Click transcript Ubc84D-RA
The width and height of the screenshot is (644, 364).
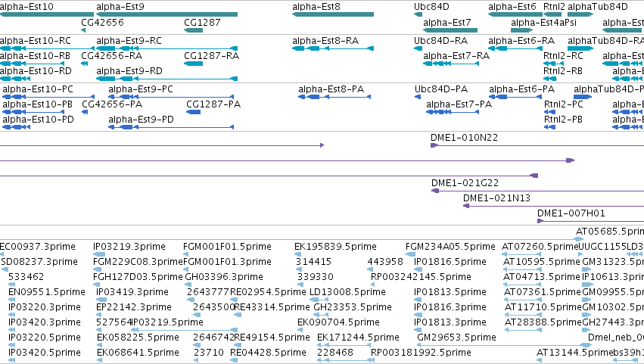pos(440,41)
